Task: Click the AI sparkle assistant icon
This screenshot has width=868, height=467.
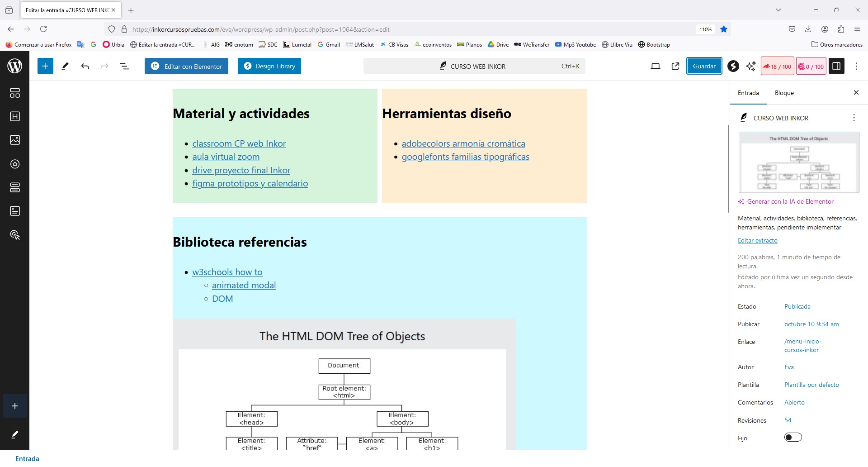Action: coord(751,66)
